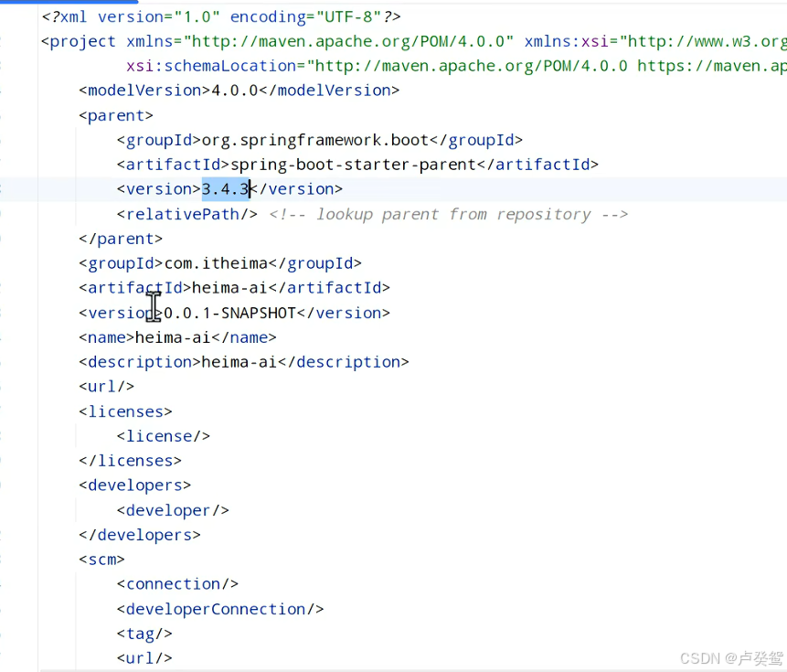Click the closing developers tag

[x=140, y=535]
